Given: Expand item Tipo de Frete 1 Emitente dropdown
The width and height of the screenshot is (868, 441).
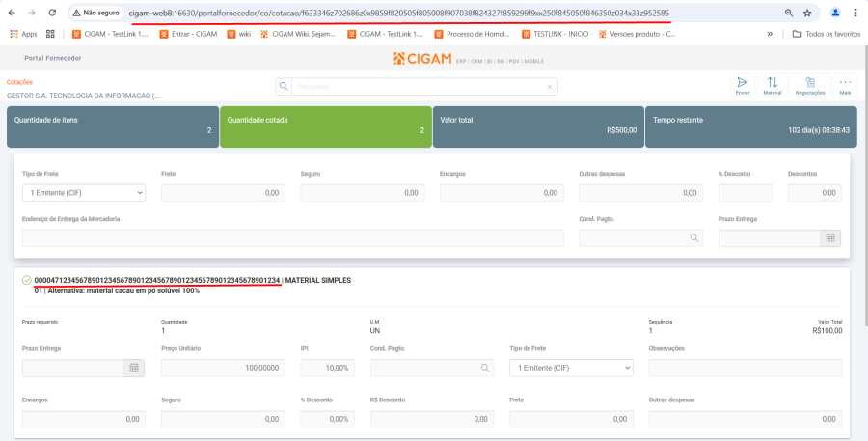Looking at the screenshot, I should point(571,368).
